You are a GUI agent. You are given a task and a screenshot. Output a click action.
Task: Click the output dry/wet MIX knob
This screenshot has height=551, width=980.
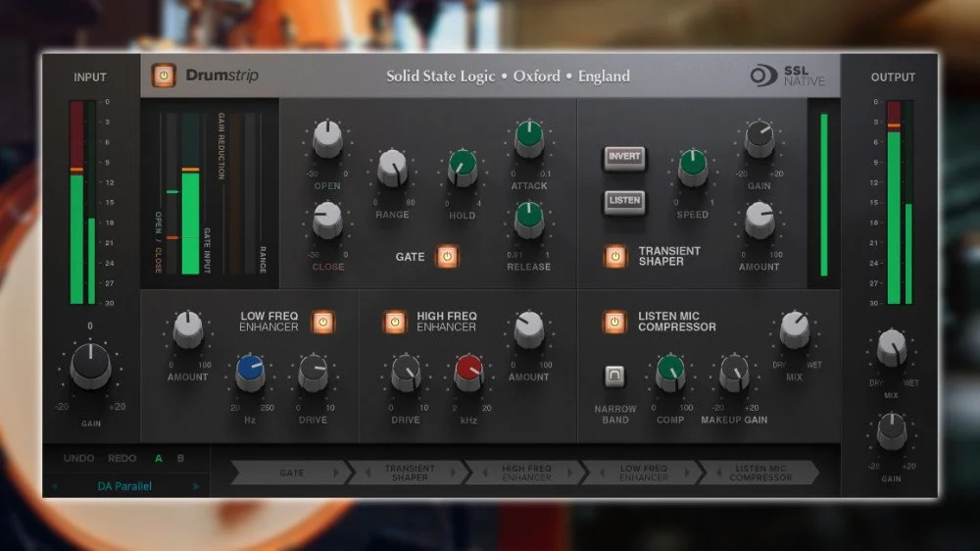click(892, 348)
